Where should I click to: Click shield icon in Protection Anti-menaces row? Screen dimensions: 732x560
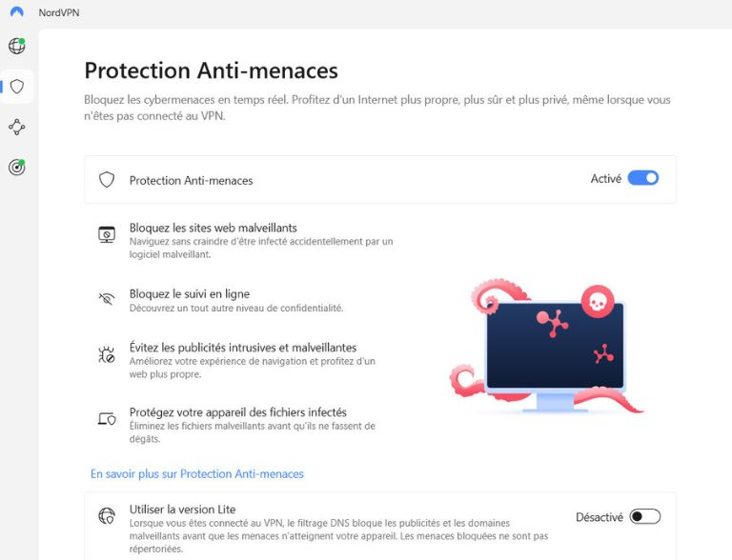click(107, 179)
